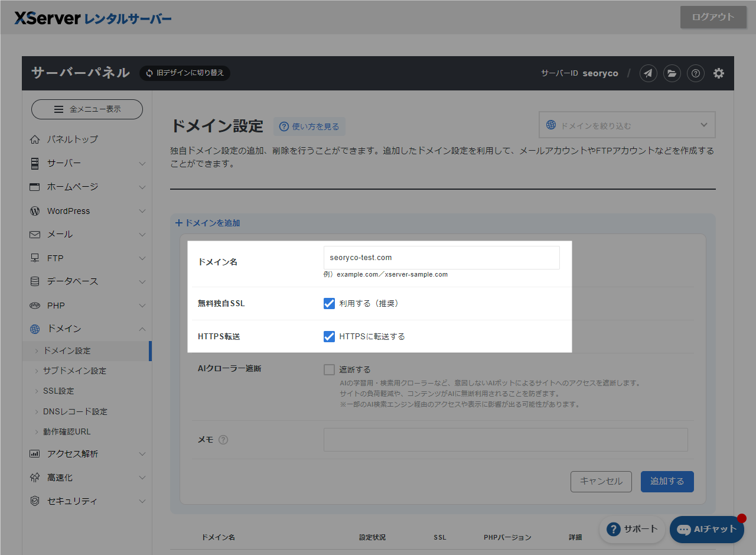Uncheck 利用する for 無料独自SSL
756x555 pixels.
pyautogui.click(x=329, y=303)
